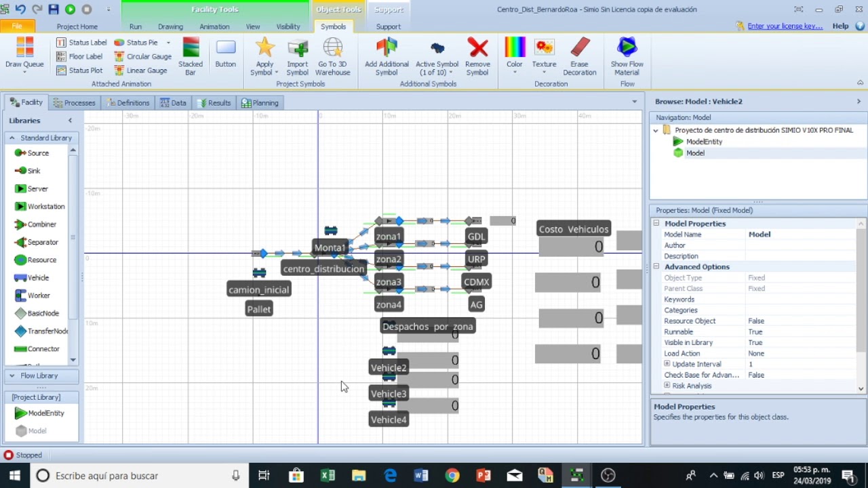Insert an attached Button
The image size is (868, 488).
pyautogui.click(x=226, y=54)
